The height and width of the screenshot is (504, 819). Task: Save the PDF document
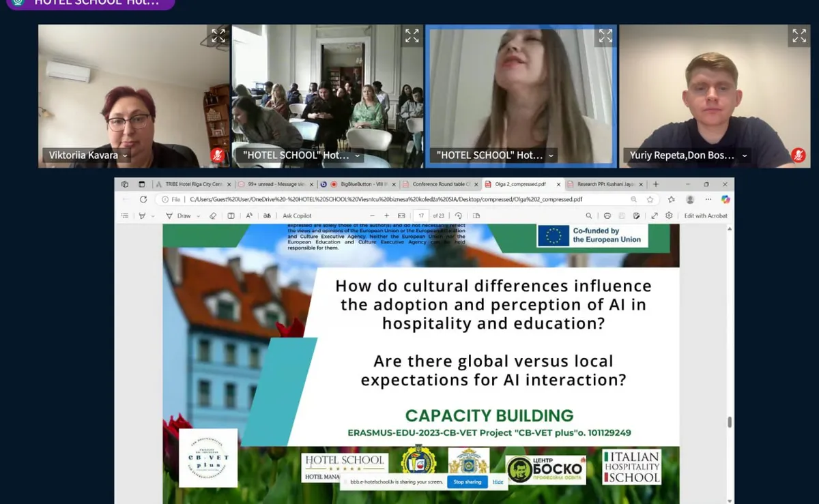pyautogui.click(x=622, y=216)
